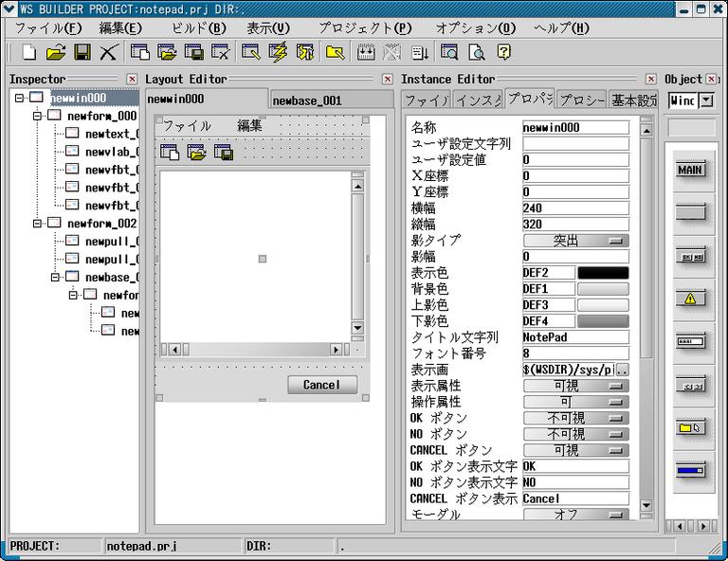Collapse the newform_002 tree node
Screen dimensions: 728x561
[x=37, y=224]
